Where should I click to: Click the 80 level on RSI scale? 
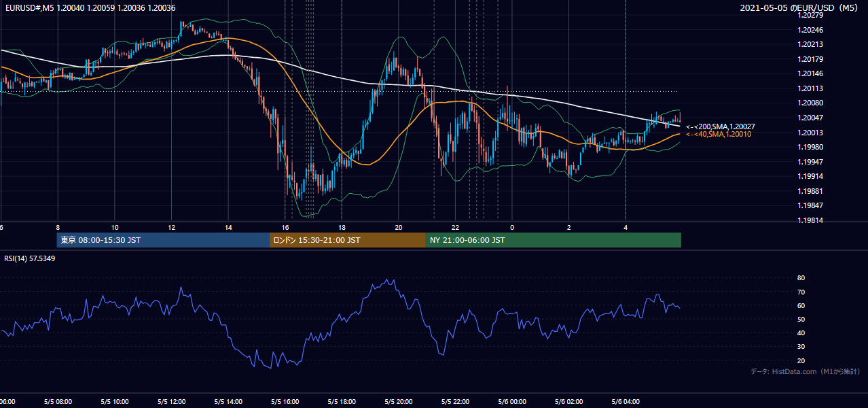(x=801, y=278)
